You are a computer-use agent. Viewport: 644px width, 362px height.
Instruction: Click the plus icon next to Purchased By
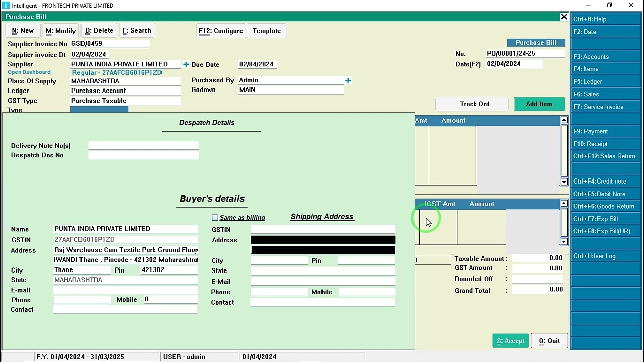click(348, 80)
